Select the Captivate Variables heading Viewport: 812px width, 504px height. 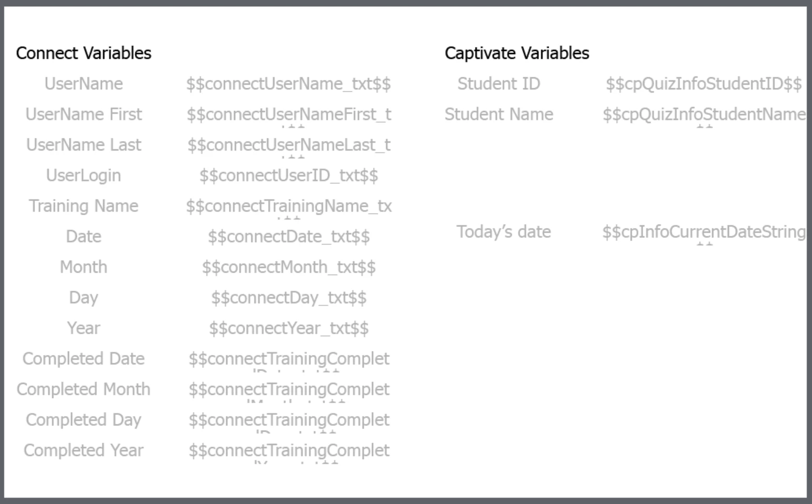[517, 53]
